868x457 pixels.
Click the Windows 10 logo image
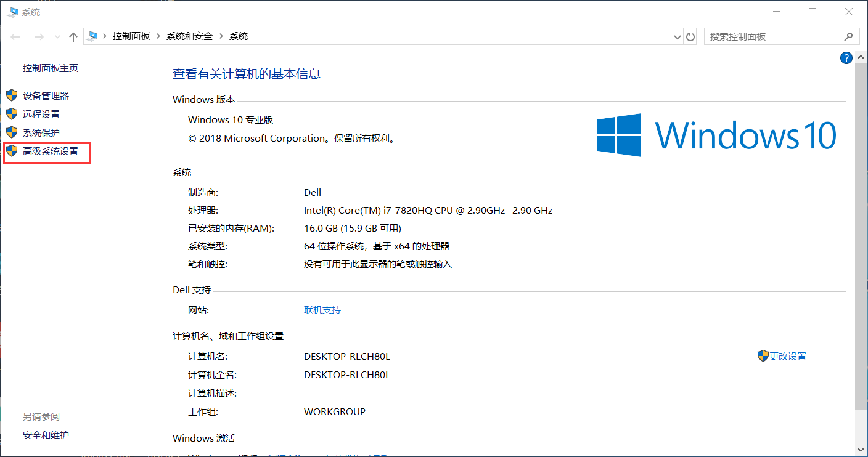click(x=717, y=134)
